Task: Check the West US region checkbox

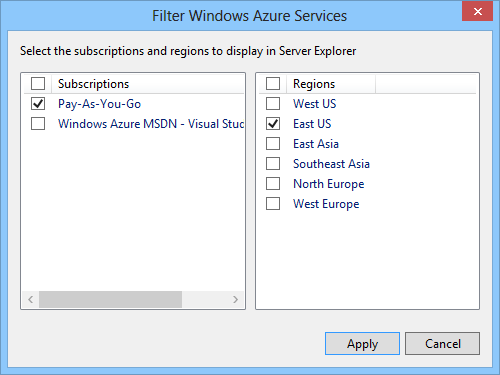Action: click(x=273, y=104)
